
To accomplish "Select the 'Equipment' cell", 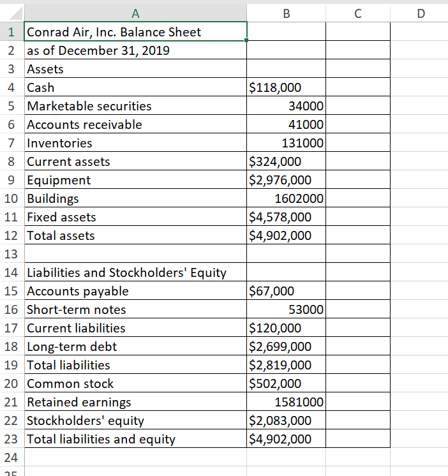I will 135,179.
